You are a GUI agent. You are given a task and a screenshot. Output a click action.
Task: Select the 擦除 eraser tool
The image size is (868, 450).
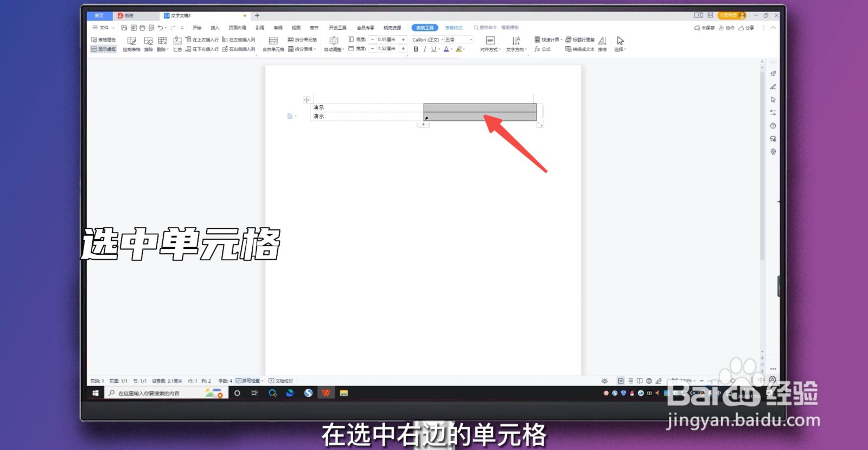(148, 44)
